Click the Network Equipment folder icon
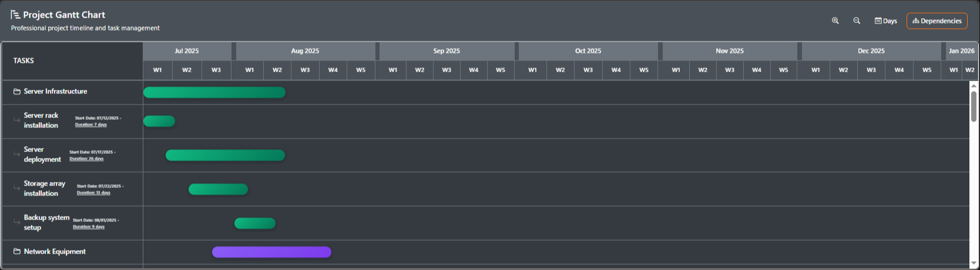The image size is (980, 270). (17, 252)
